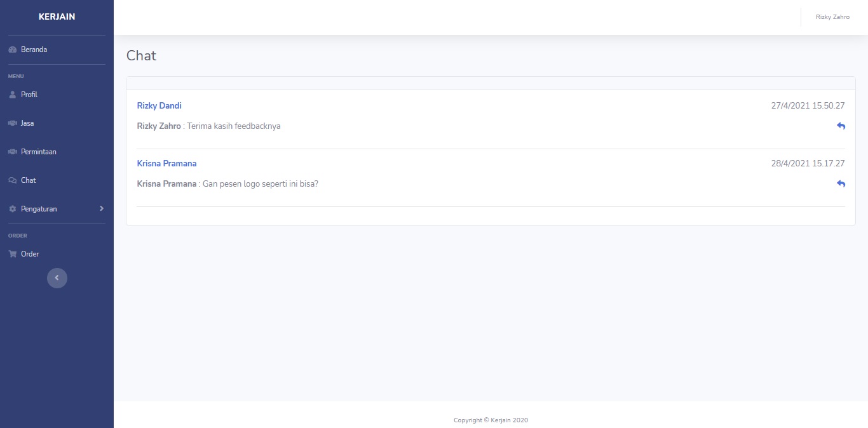Reply to Rizky Dandi chat arrow
Screen dimensions: 868x428
click(841, 126)
